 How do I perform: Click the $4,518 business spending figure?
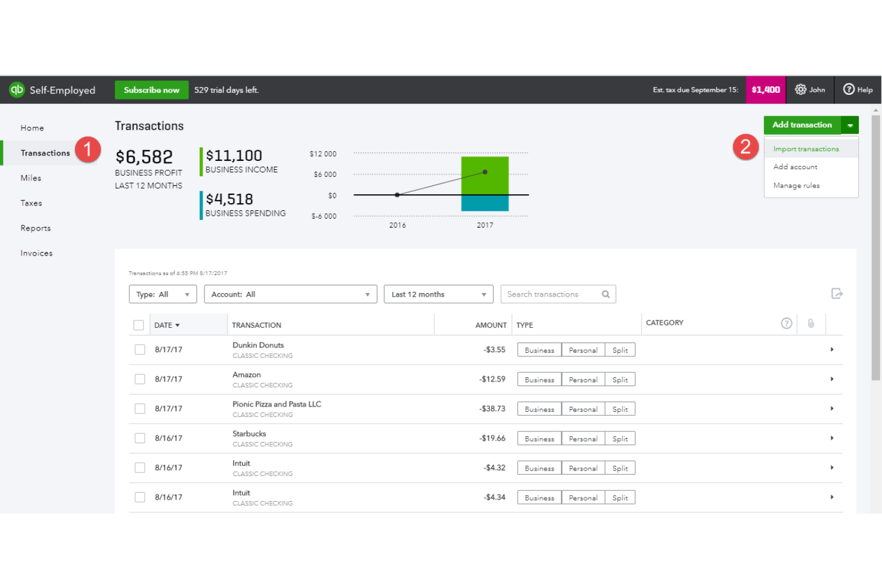pos(229,199)
